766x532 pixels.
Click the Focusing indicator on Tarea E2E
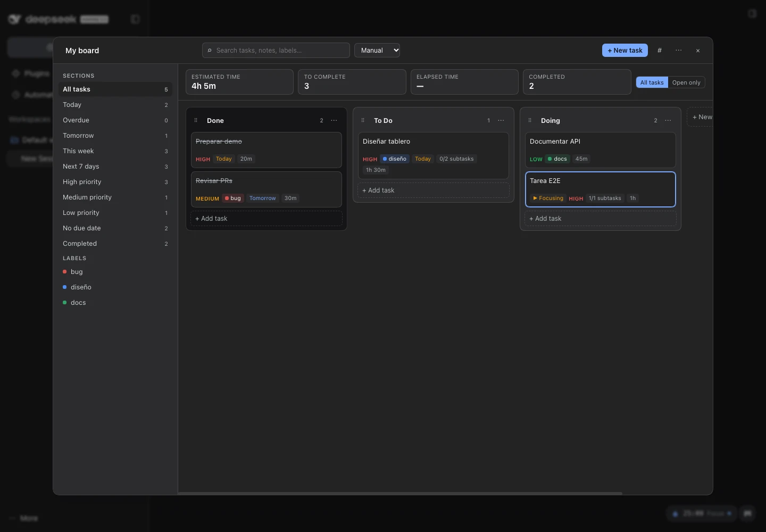548,198
